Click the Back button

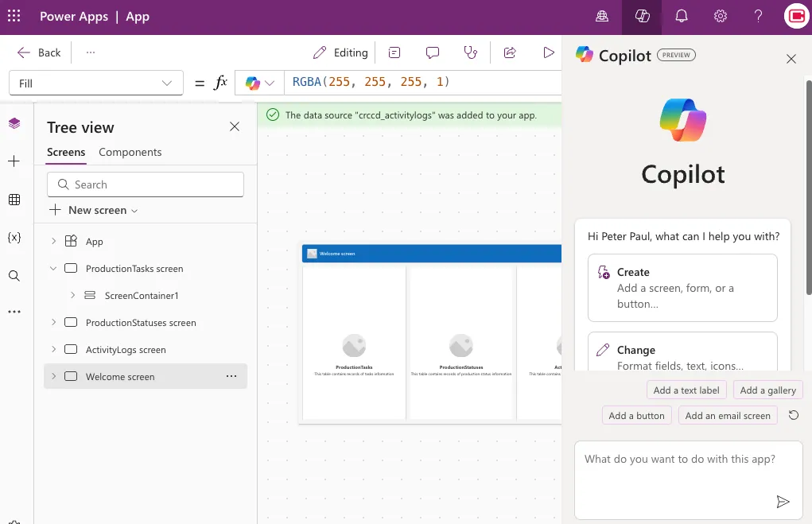pos(39,52)
